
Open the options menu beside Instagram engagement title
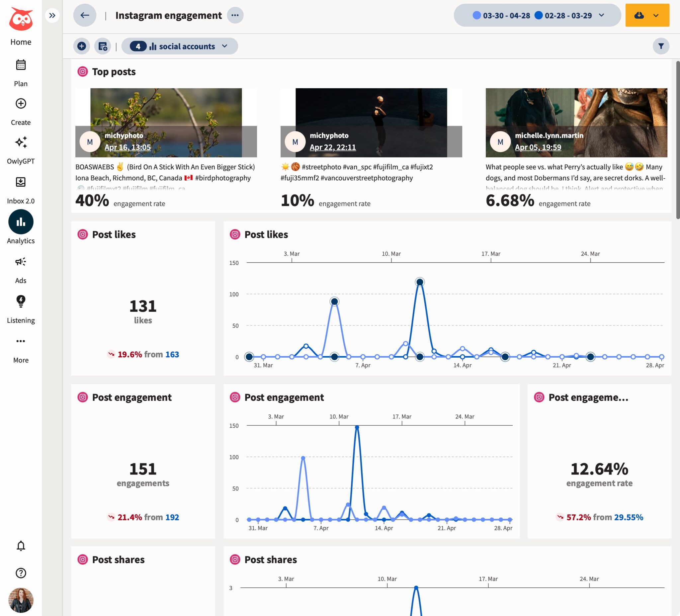tap(235, 15)
